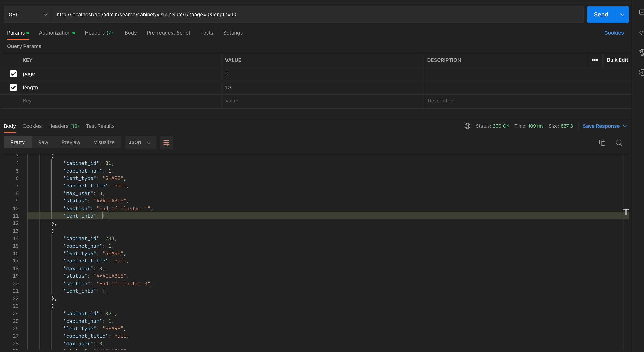Open the comments panel icon
Viewport: 644px width, 352px height.
tap(641, 12)
